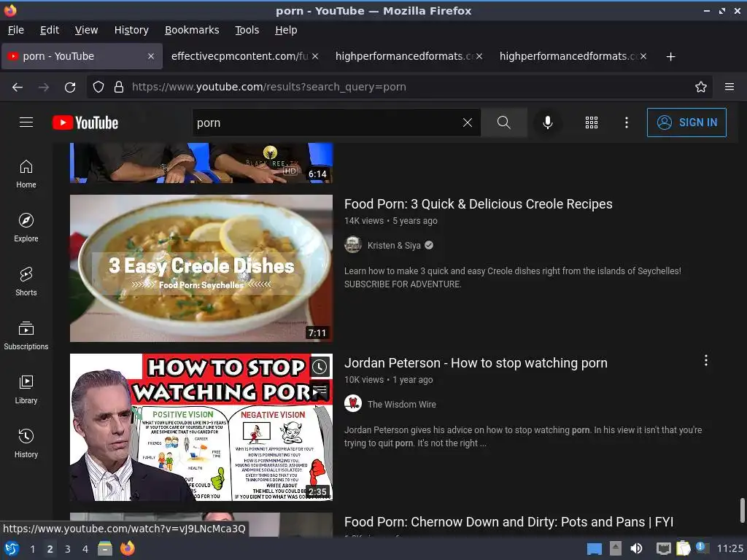Open Library in sidebar
747x560 pixels.
coord(26,389)
